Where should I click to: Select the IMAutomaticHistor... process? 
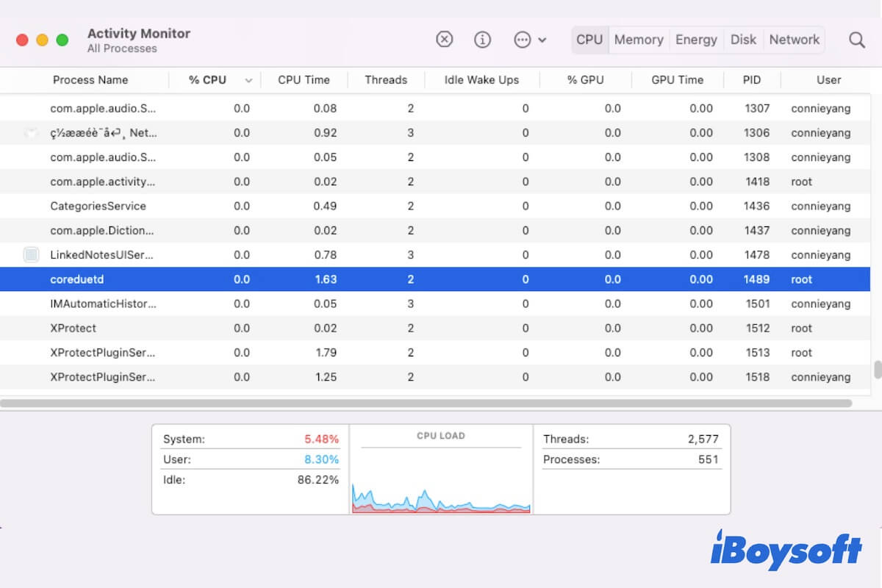tap(435, 304)
